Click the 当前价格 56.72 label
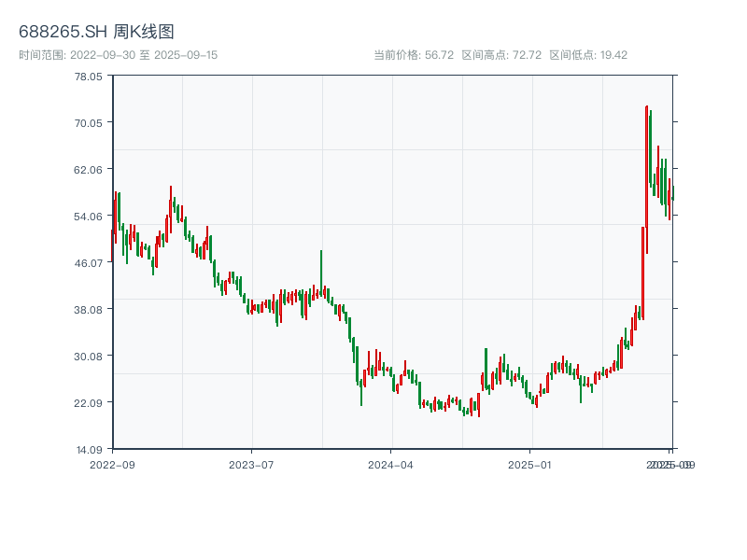The image size is (747, 560). 414,55
